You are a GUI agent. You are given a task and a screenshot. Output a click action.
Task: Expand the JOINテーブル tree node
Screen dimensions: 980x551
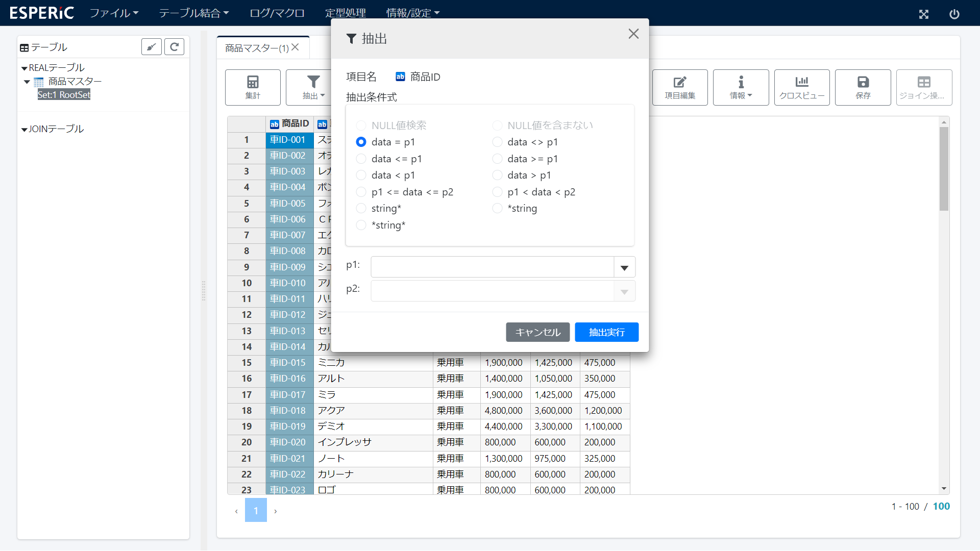pyautogui.click(x=24, y=130)
